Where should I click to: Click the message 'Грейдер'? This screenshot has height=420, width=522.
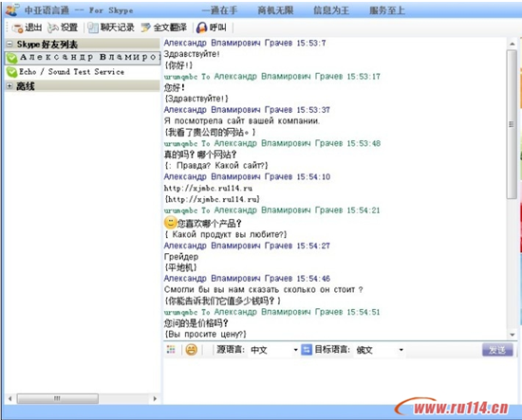181,257
